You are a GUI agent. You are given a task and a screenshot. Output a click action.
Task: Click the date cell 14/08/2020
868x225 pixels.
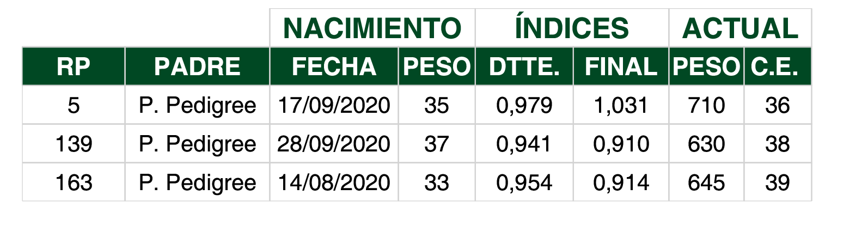334,183
